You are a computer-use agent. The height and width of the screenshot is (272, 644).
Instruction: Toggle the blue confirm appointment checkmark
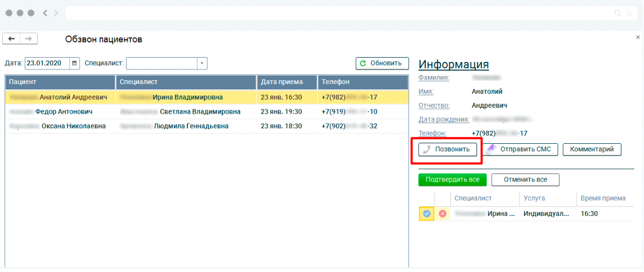(x=426, y=214)
